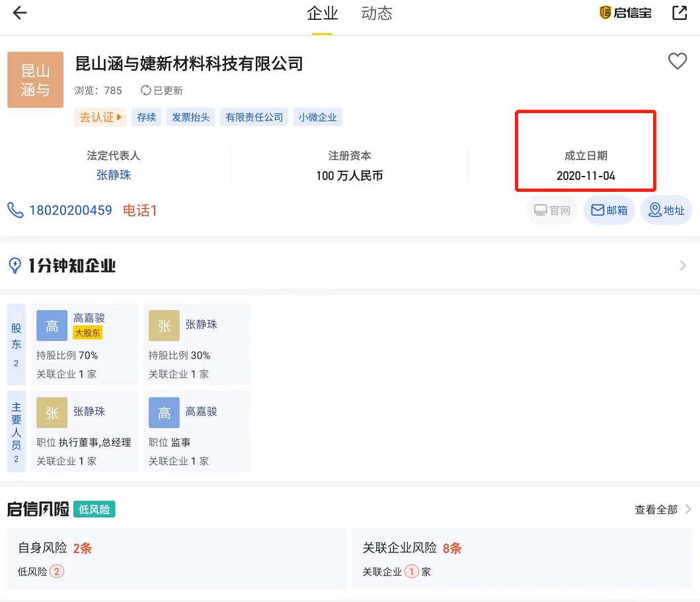
Task: Favorite the company with the heart icon
Action: (678, 62)
